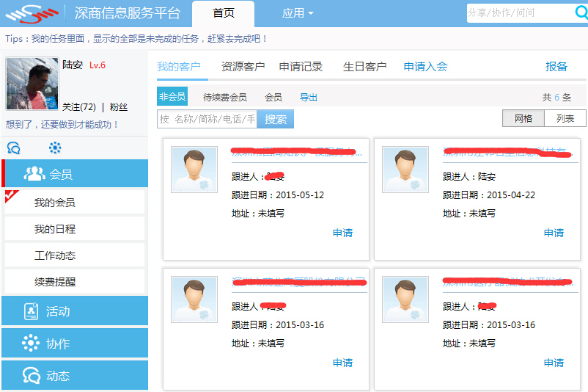The width and height of the screenshot is (588, 392).
Task: Open 我的日程 in the sidebar
Action: click(55, 229)
